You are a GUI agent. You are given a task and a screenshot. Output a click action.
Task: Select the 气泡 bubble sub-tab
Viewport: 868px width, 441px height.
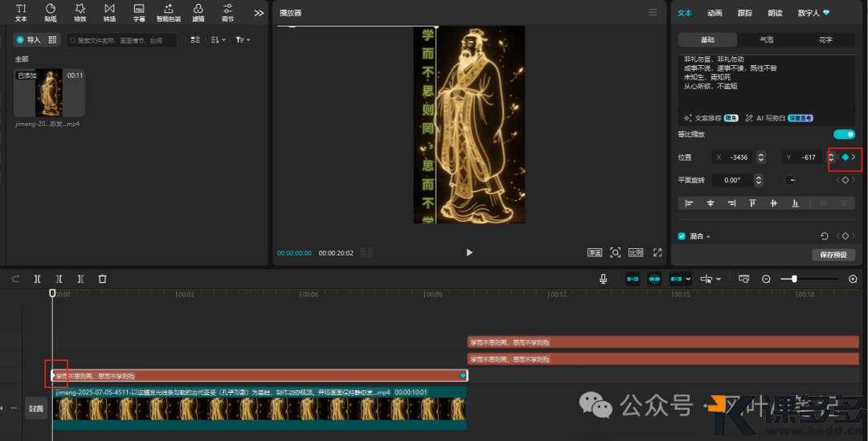(767, 39)
